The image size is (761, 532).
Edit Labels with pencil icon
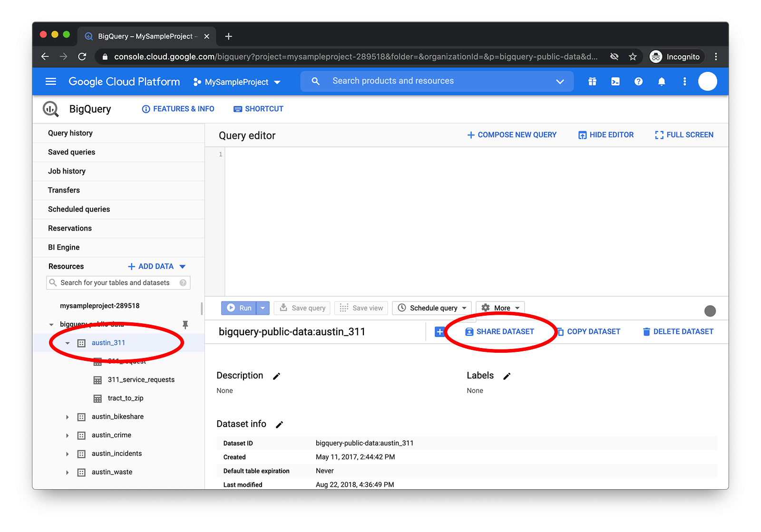pyautogui.click(x=507, y=376)
